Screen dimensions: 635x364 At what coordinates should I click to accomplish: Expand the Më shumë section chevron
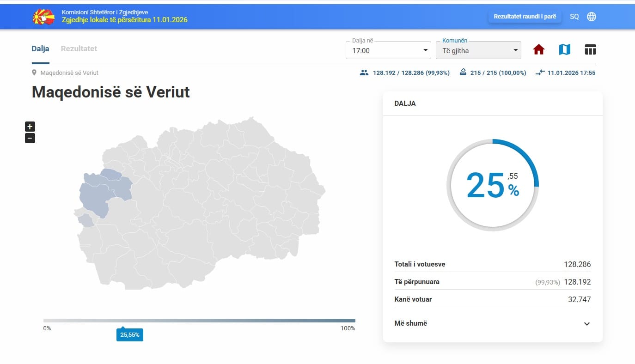pyautogui.click(x=586, y=323)
